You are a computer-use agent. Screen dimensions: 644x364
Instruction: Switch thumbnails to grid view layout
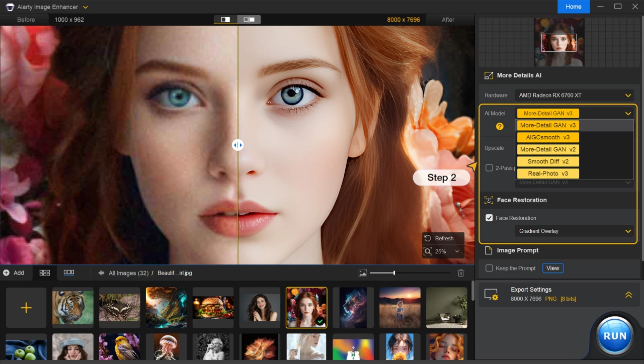[44, 272]
